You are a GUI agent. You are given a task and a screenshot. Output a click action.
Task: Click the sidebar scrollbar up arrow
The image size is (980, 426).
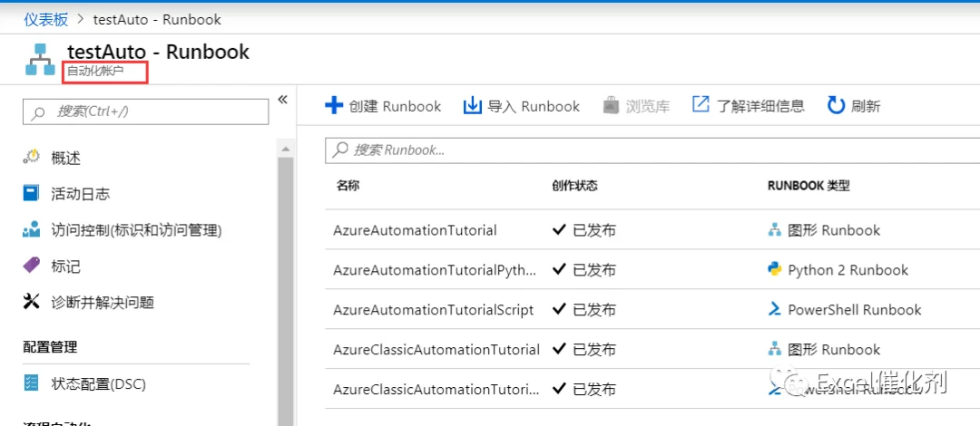285,150
